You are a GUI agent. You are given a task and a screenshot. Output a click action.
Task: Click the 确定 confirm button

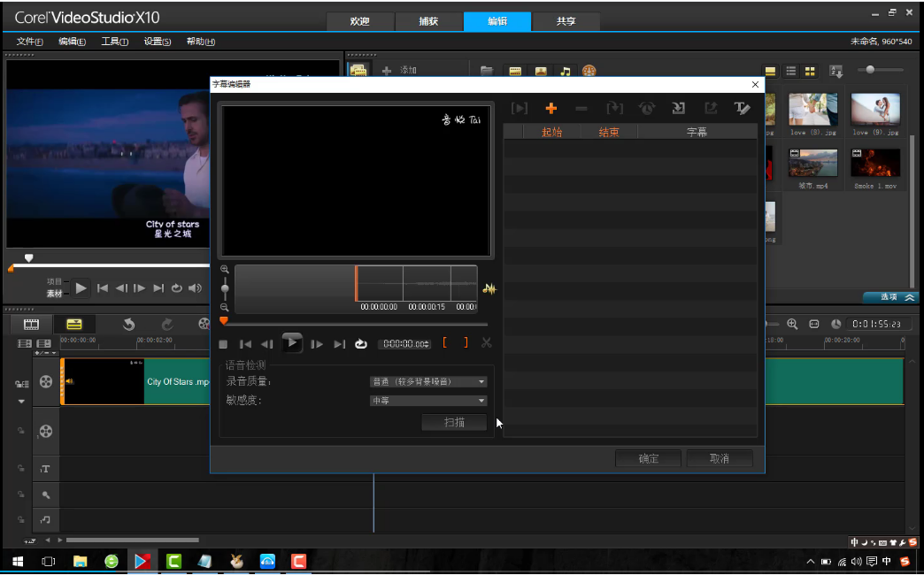648,458
